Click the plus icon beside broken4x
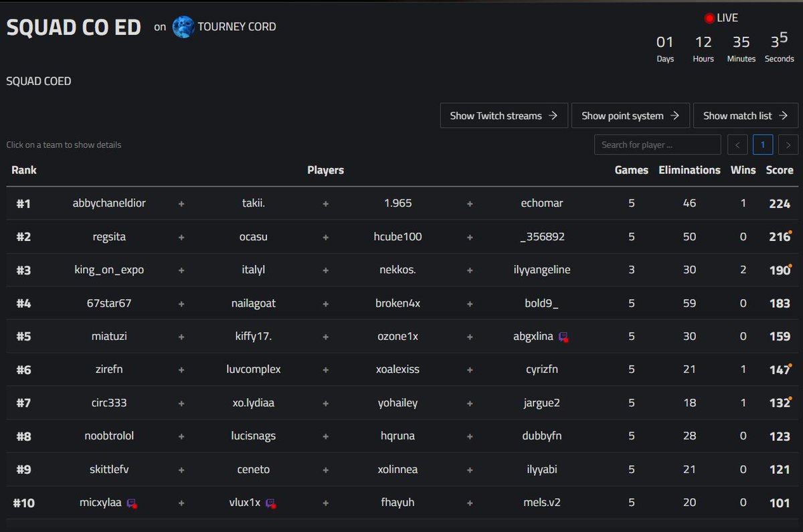This screenshot has height=532, width=803. coord(470,303)
